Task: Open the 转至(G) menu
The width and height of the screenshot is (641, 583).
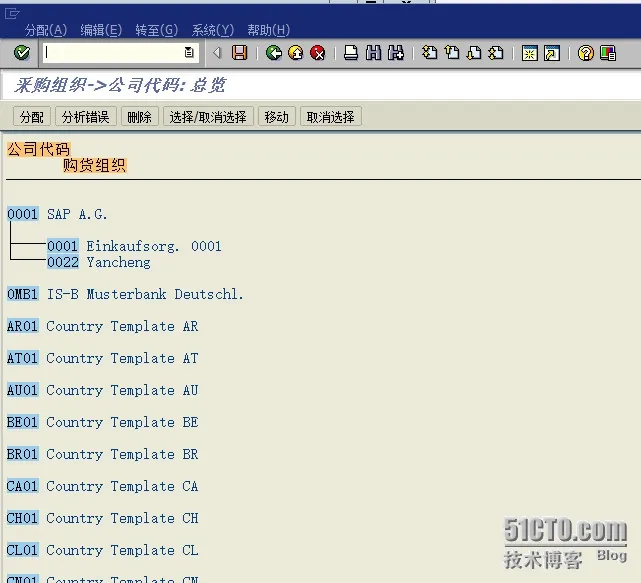Action: click(157, 30)
